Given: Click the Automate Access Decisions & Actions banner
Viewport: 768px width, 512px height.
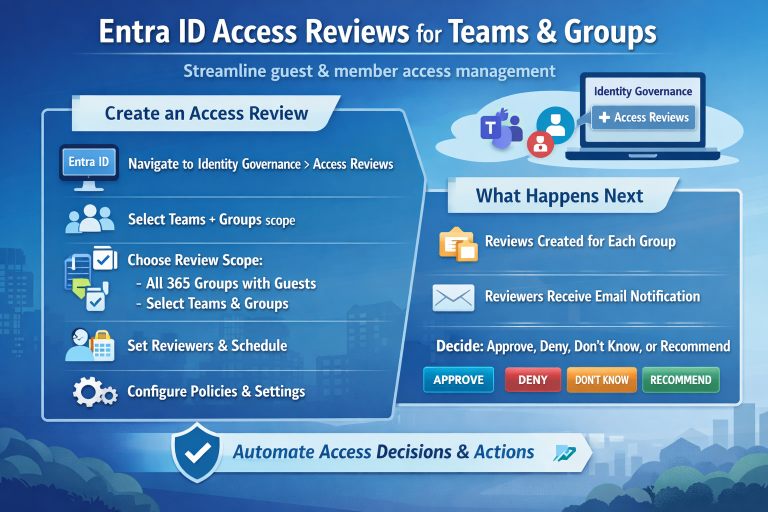Looking at the screenshot, I should [382, 452].
